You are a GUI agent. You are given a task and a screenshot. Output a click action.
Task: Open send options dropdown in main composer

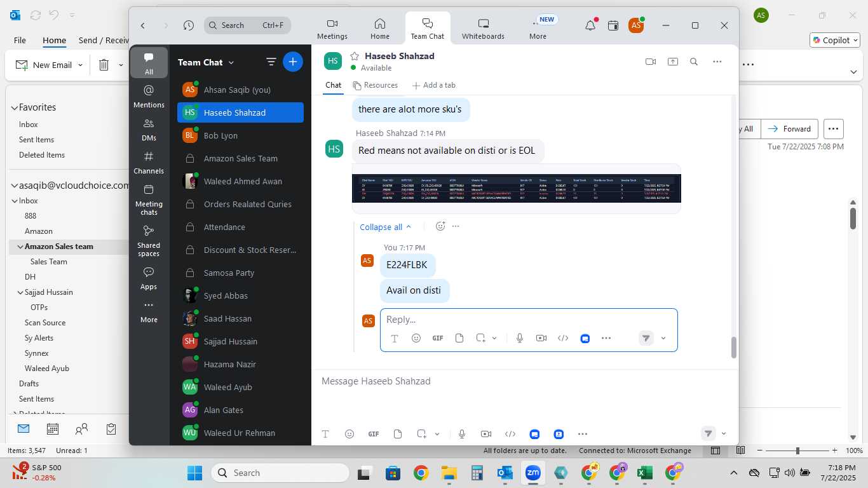click(x=724, y=434)
